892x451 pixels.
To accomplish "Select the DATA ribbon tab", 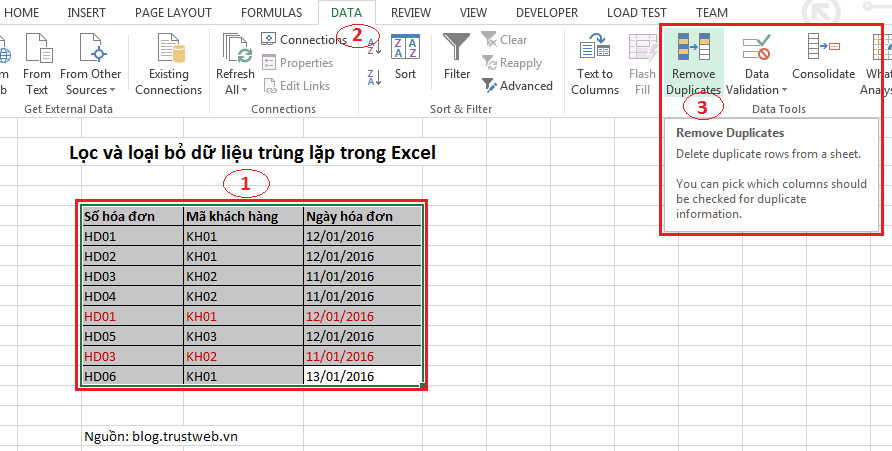I will [x=346, y=13].
